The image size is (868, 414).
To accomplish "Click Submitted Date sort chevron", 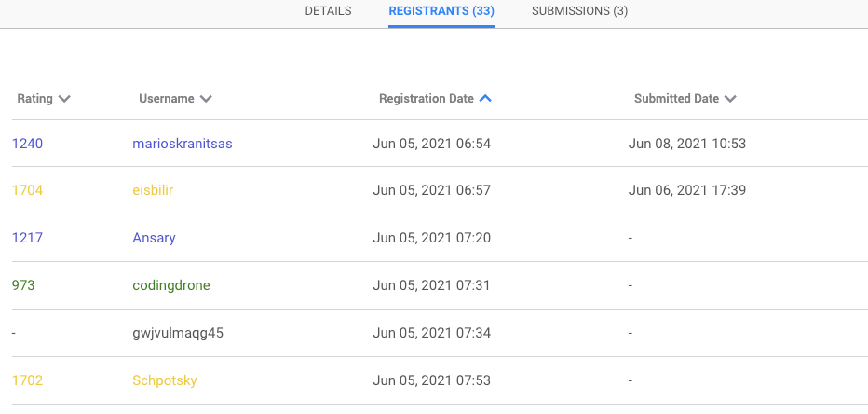I will click(x=730, y=99).
